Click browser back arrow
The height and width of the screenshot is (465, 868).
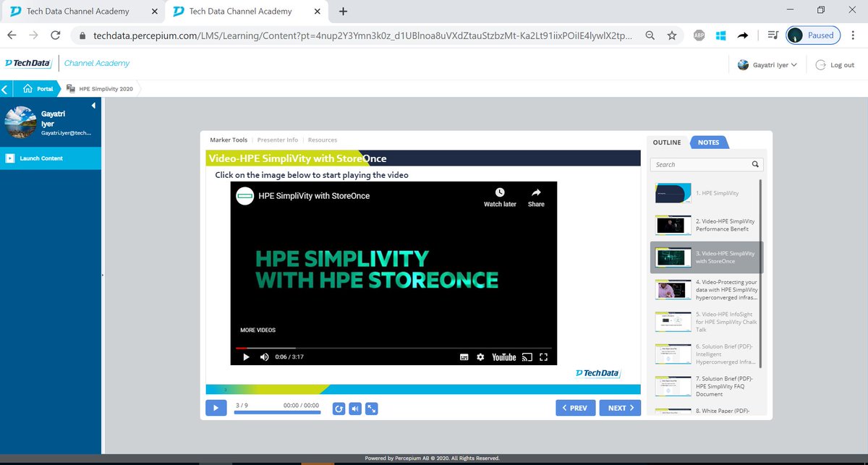tap(12, 35)
